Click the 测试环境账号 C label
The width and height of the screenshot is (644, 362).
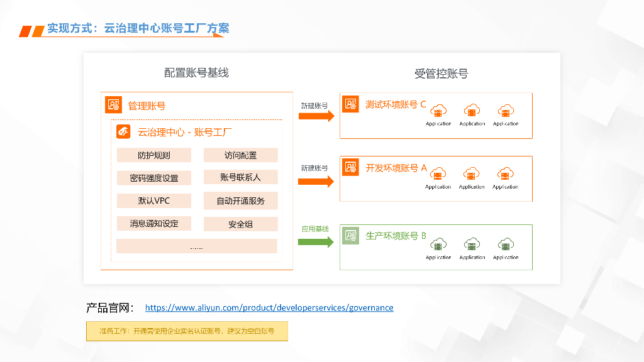(x=396, y=104)
